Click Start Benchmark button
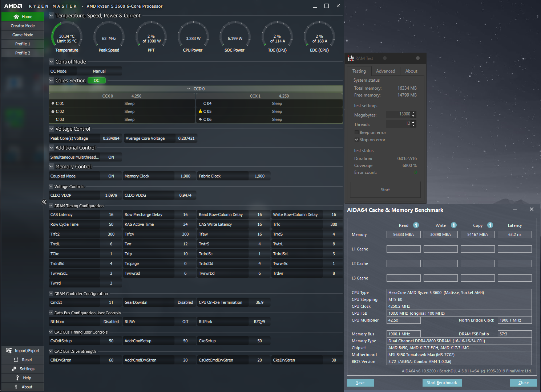 click(x=442, y=383)
